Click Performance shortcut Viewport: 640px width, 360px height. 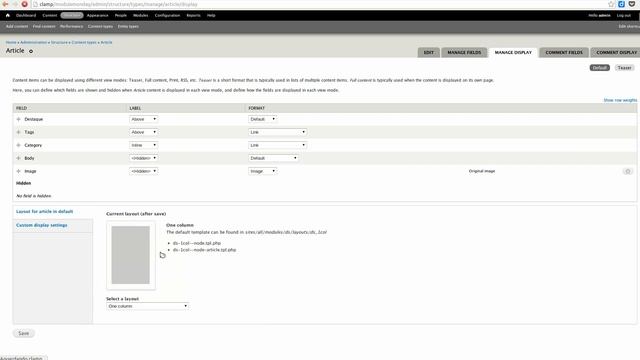point(71,26)
